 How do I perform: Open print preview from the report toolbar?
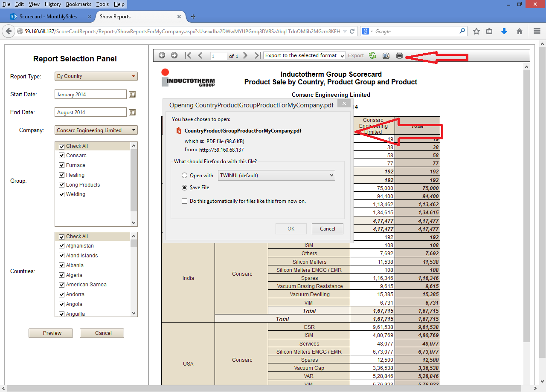tap(386, 55)
